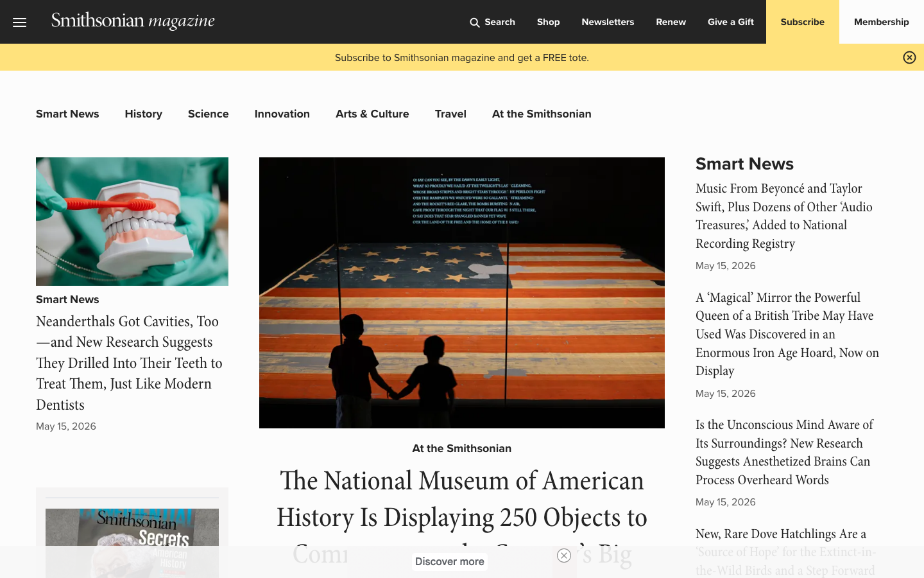Open Unconscious Mind anesthetized brains article
Viewport: 924px width, 578px height.
[784, 452]
